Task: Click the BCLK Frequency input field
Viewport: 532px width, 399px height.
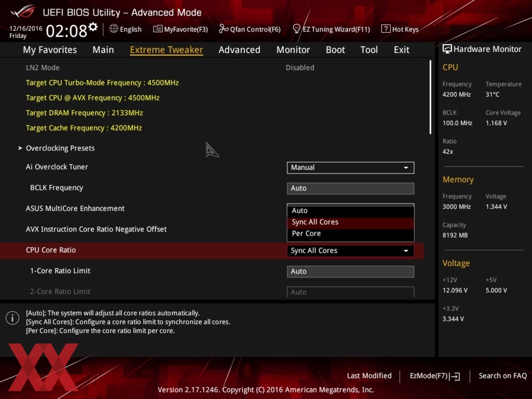Action: 350,188
